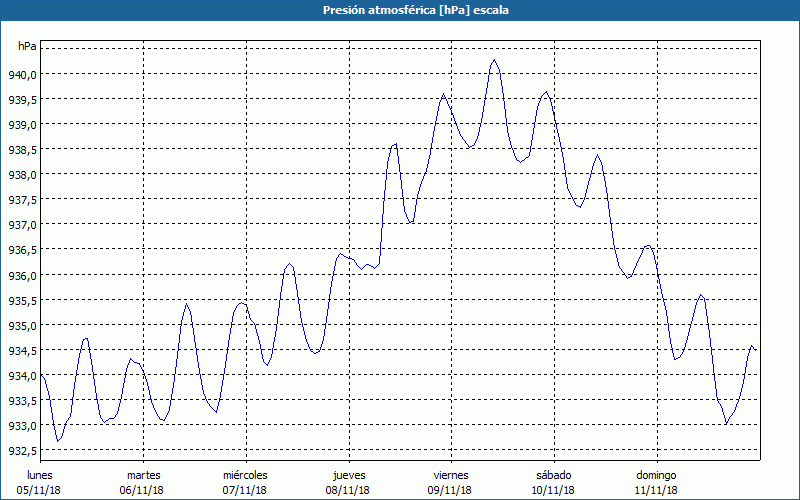This screenshot has width=800, height=500.
Task: Select the 935,0 axis value
Action: [x=22, y=326]
